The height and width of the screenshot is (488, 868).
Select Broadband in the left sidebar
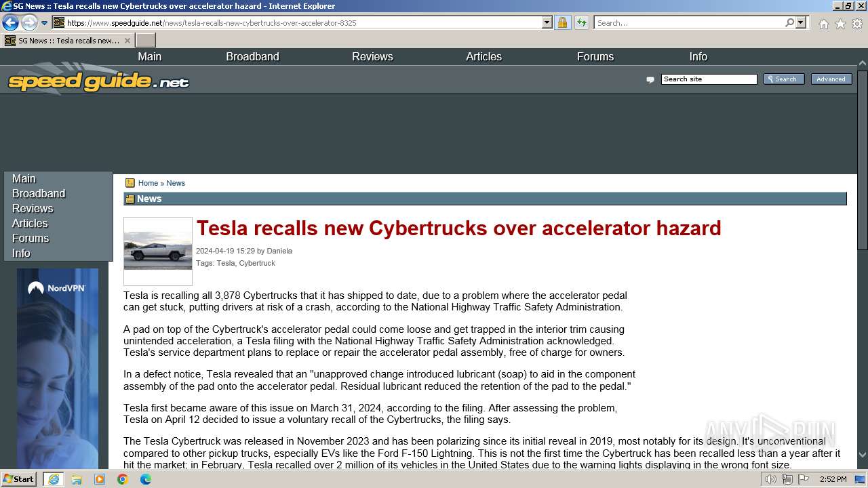39,194
